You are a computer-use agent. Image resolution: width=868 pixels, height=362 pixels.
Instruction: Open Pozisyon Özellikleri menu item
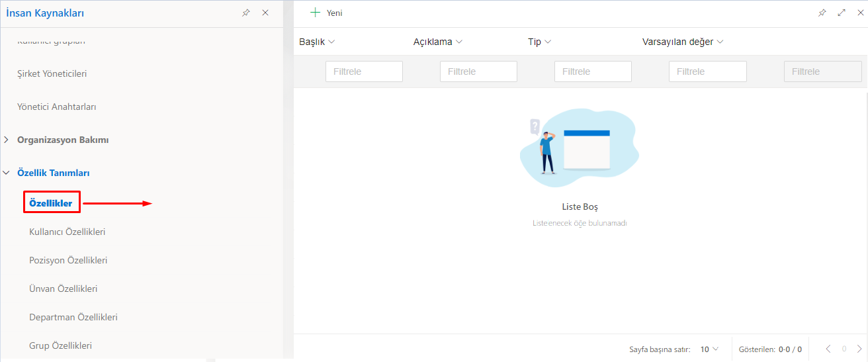68,260
